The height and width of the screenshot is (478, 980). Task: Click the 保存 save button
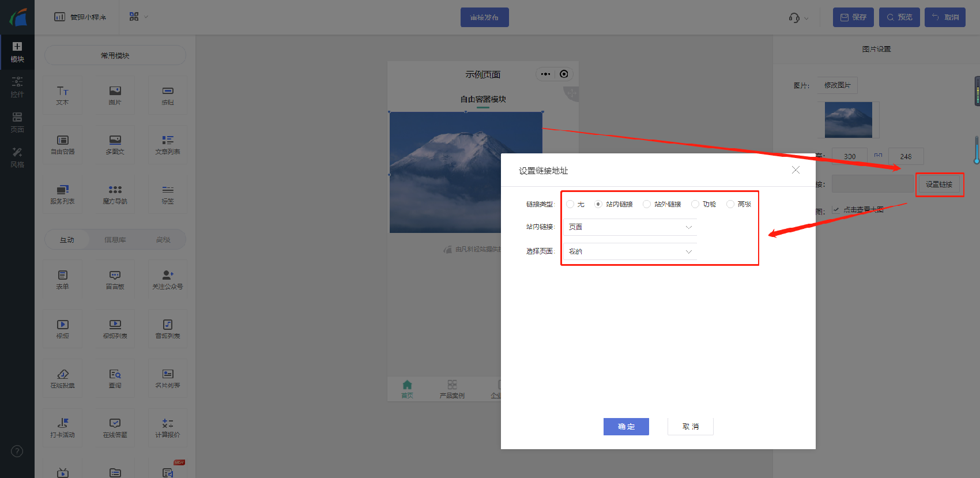(x=853, y=17)
